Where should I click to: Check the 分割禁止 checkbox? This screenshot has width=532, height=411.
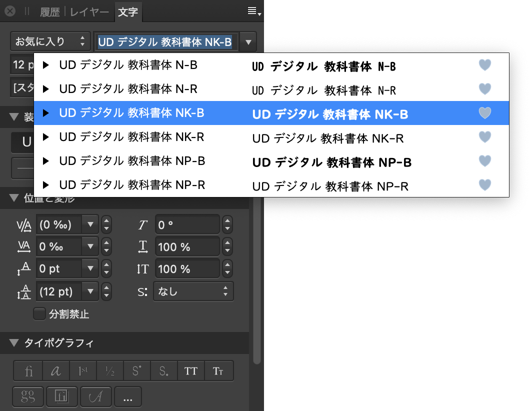pos(39,313)
